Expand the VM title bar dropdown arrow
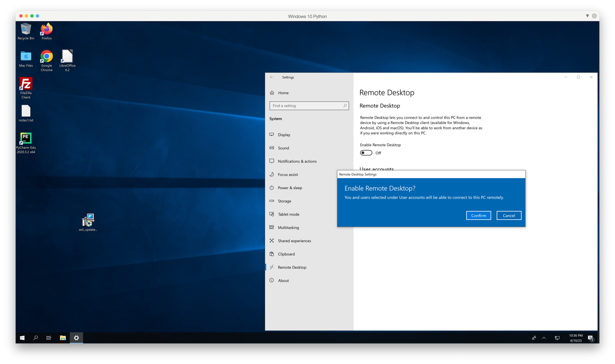 pos(587,16)
